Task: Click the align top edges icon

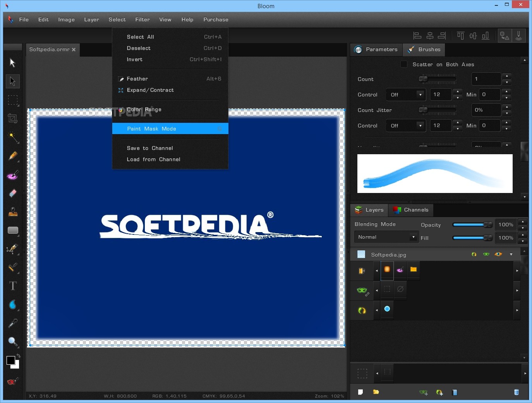Action: [x=460, y=36]
